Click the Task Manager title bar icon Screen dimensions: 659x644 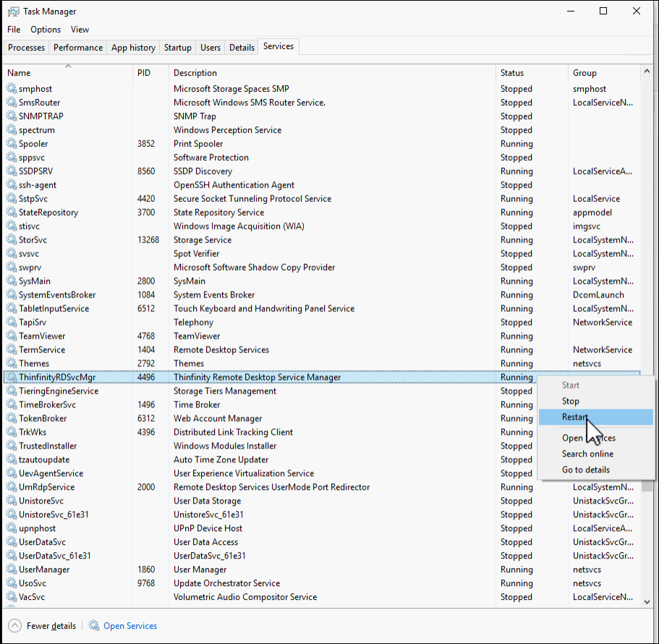[13, 11]
